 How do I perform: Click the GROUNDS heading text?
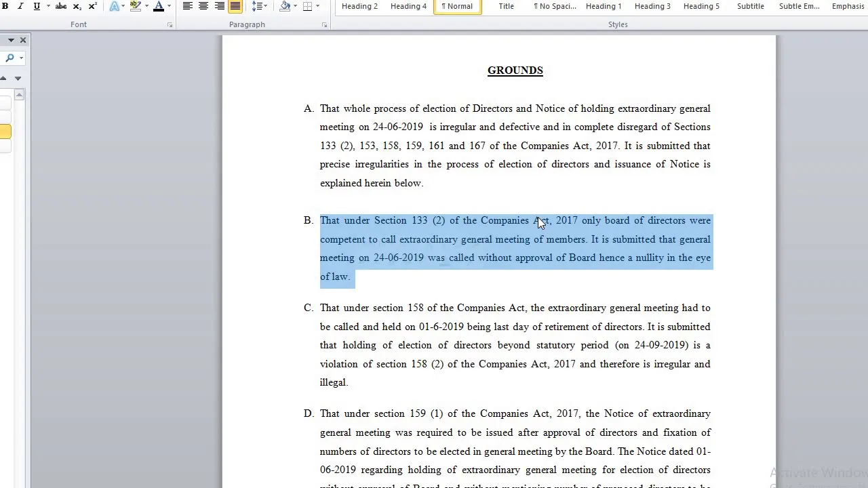tap(515, 70)
